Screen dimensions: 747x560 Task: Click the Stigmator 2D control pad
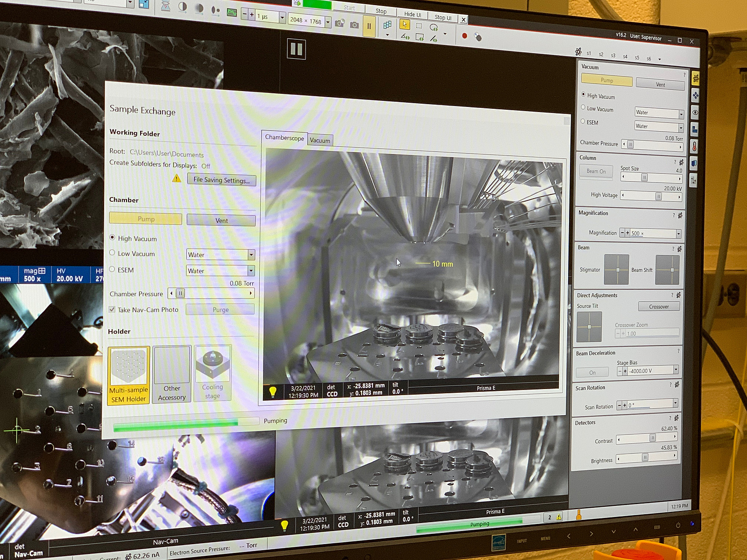point(617,269)
